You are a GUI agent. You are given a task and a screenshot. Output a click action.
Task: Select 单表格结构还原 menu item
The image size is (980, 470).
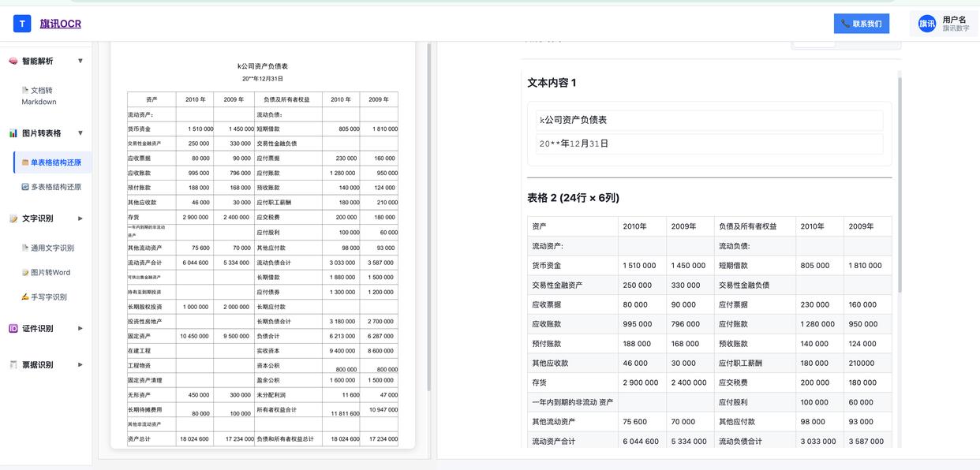click(x=53, y=162)
